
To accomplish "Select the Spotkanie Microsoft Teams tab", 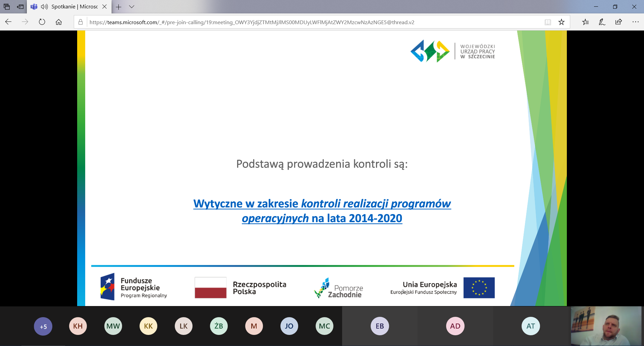I will click(69, 7).
